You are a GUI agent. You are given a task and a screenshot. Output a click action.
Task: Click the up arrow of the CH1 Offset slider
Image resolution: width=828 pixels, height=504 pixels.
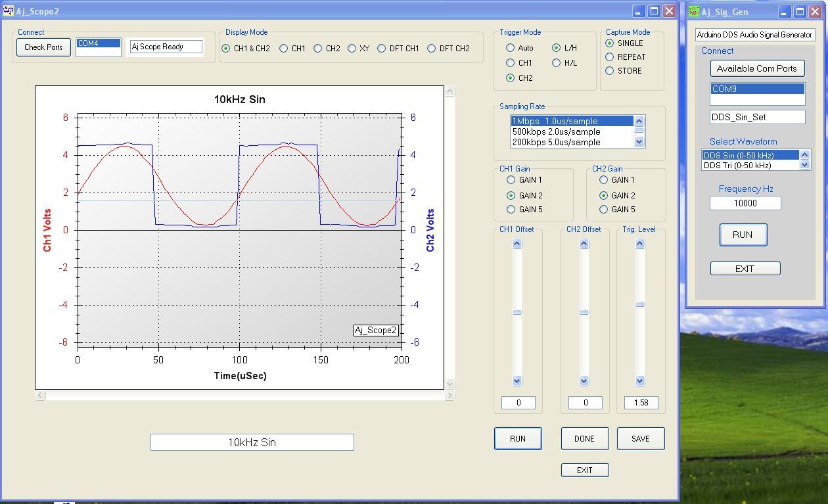[518, 242]
